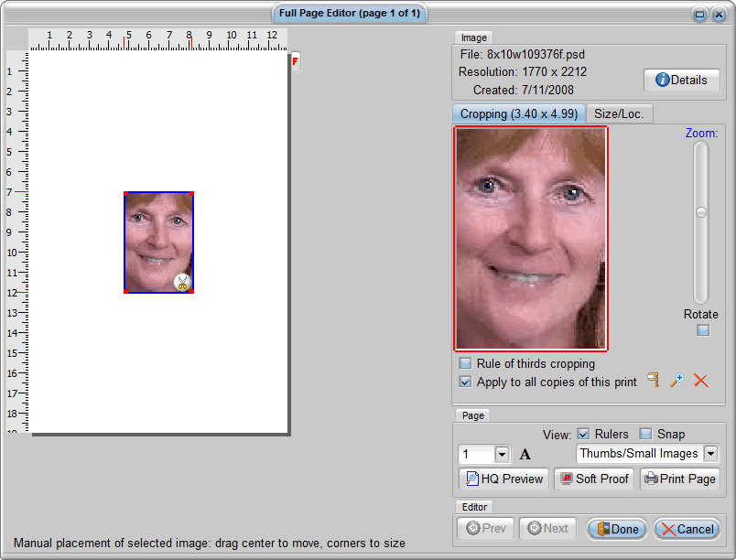Go to next page with Next
Screen dimensions: 736x560
coord(547,529)
